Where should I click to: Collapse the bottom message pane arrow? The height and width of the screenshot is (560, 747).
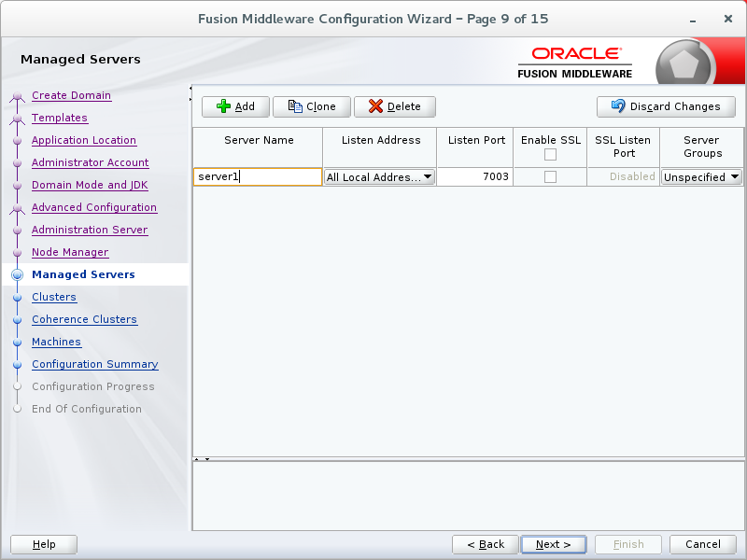pos(207,459)
